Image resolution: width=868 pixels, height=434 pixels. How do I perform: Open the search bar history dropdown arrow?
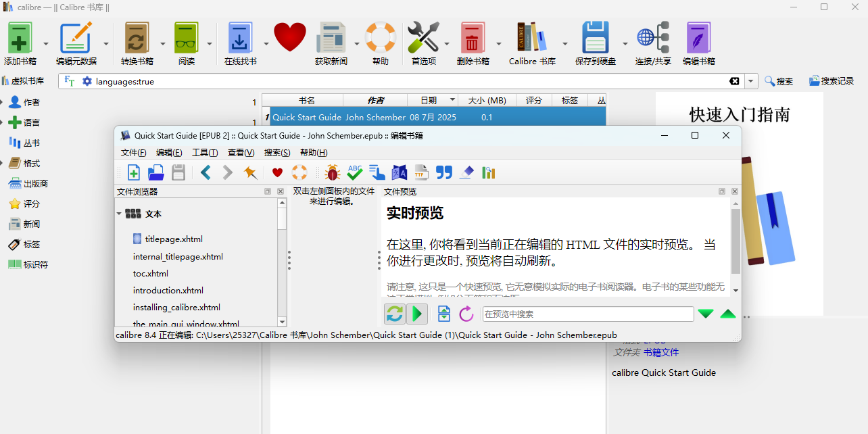[x=751, y=81]
